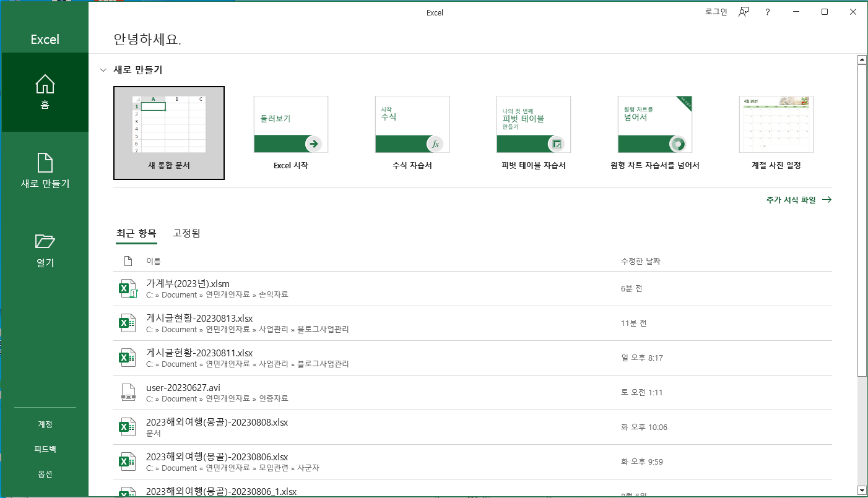
Task: Click the help question mark icon
Action: point(767,12)
